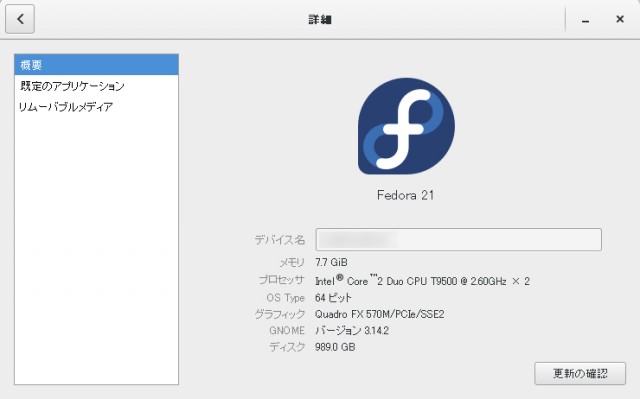Go back using the back arrow button
The image size is (640, 399).
(20, 19)
